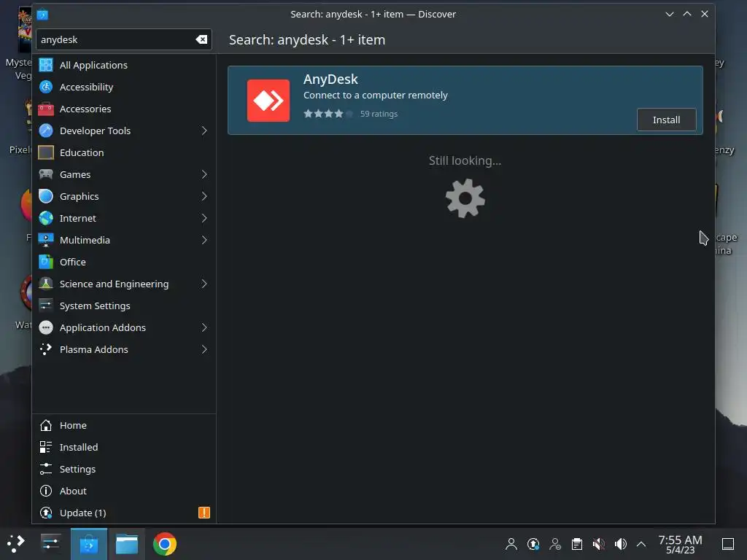
Task: Click the Science and Engineering icon
Action: 46,284
